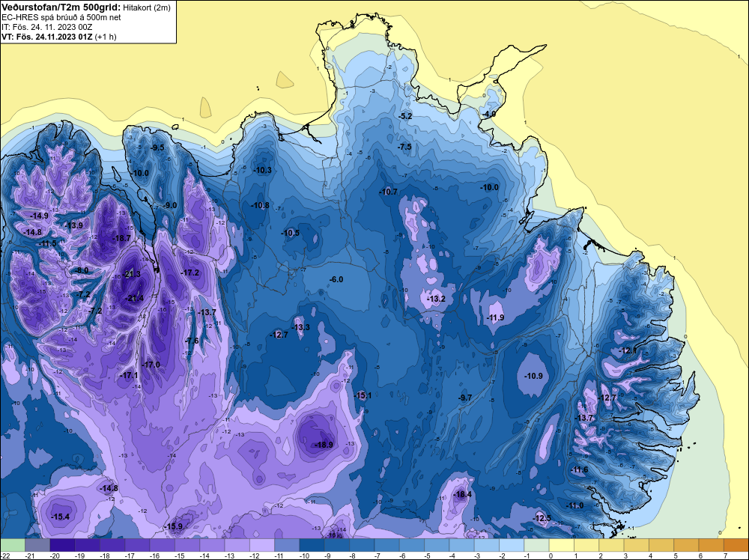Screen dimensions: 749x560
Task: Click the -9.5 temperature label
Action: (157, 147)
